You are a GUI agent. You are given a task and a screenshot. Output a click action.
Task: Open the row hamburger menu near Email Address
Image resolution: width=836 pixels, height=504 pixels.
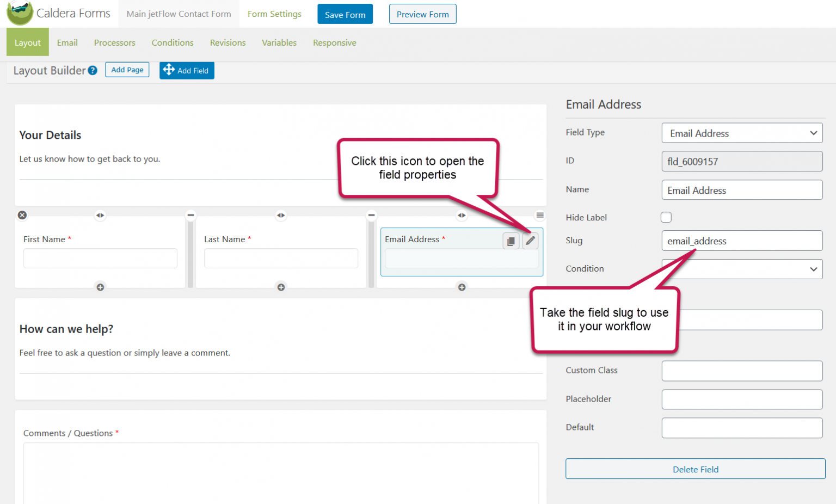(539, 215)
